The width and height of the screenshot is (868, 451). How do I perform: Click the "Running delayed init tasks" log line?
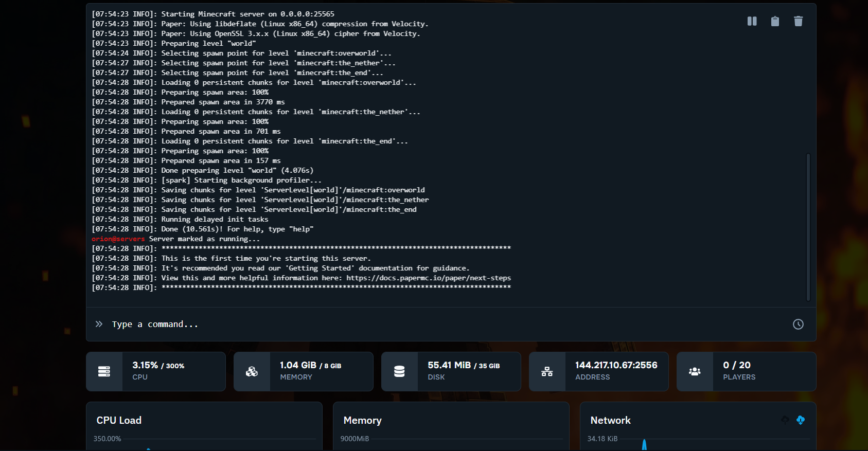coord(180,220)
